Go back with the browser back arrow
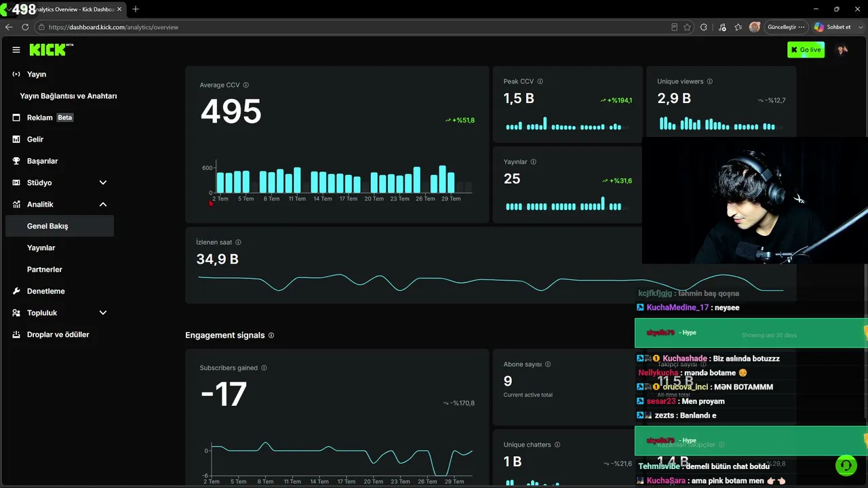Viewport: 868px width, 488px height. click(9, 27)
